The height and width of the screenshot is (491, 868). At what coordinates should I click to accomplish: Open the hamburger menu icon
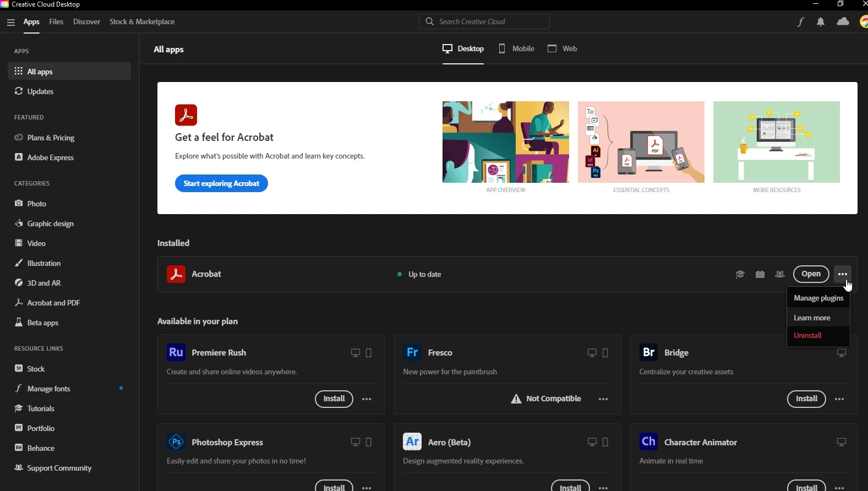[11, 23]
